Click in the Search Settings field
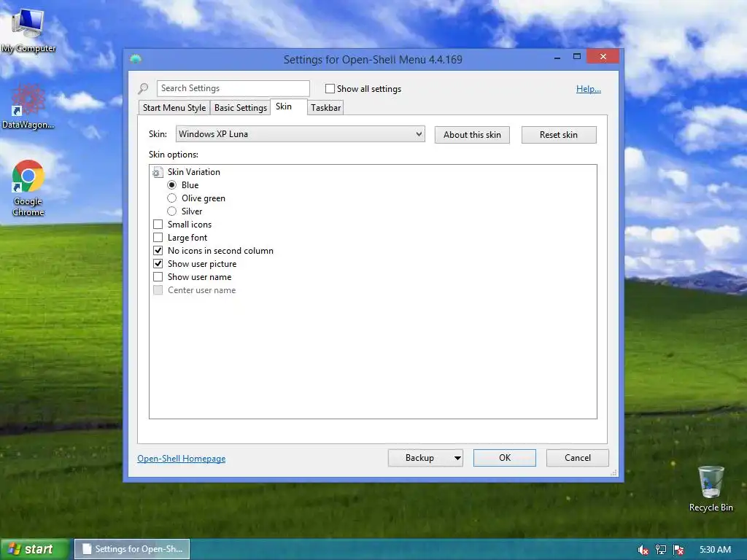The width and height of the screenshot is (747, 560). point(233,88)
